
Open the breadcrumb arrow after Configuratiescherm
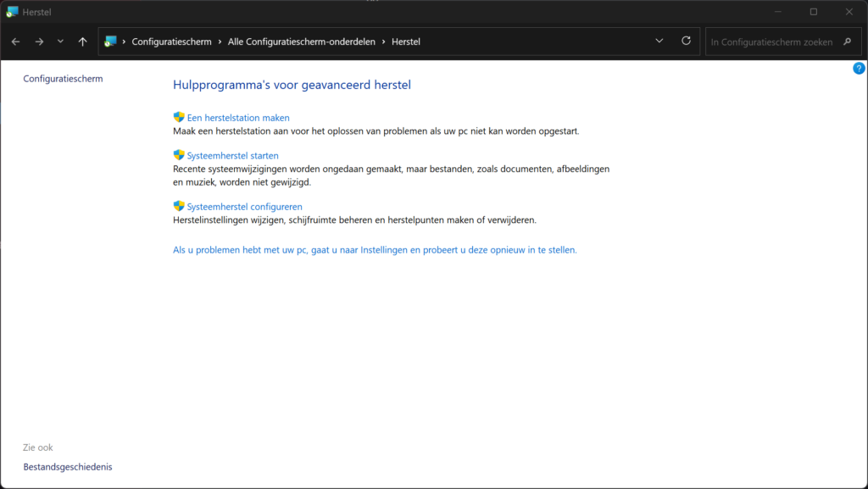tap(218, 41)
